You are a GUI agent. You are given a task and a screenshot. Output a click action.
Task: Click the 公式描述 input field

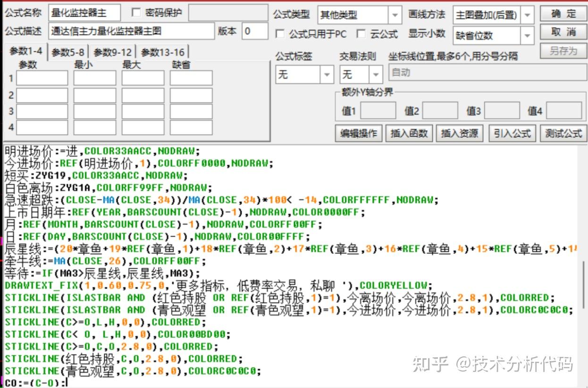click(131, 32)
